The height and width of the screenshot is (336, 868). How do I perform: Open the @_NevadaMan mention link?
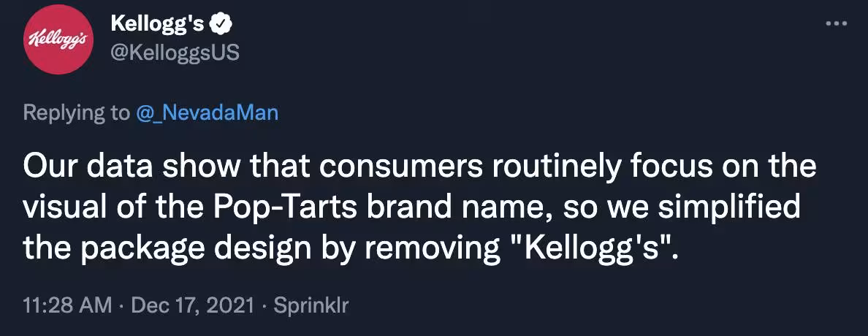208,112
